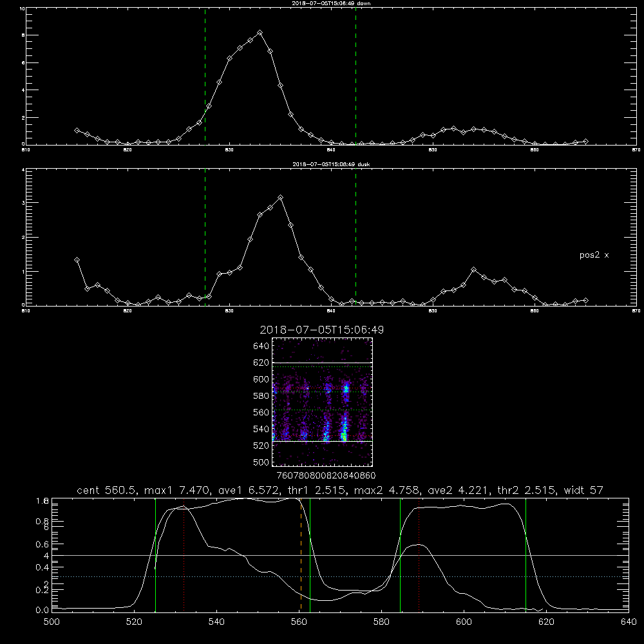Screen dimensions: 644x644
Task: Click left green dashed line in dusk plot
Action: pyautogui.click(x=205, y=237)
